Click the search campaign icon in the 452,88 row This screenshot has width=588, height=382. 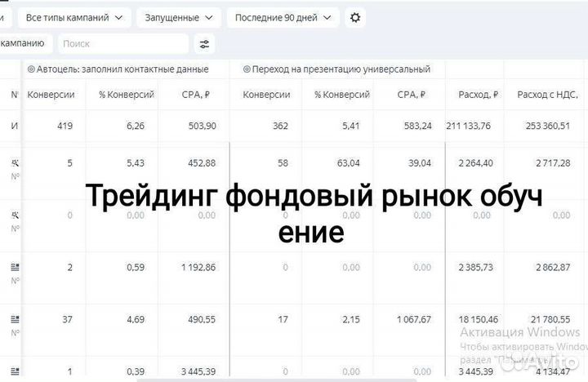[15, 162]
